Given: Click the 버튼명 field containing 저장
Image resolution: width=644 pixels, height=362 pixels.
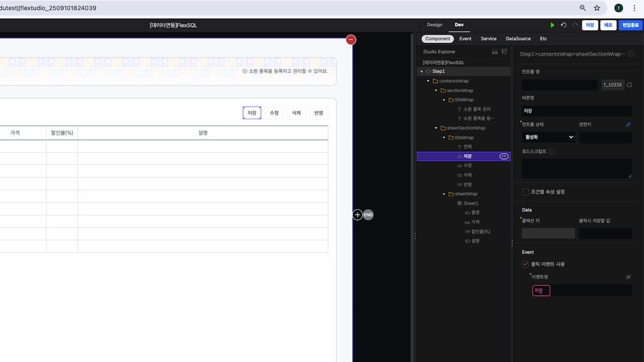Looking at the screenshot, I should (577, 111).
